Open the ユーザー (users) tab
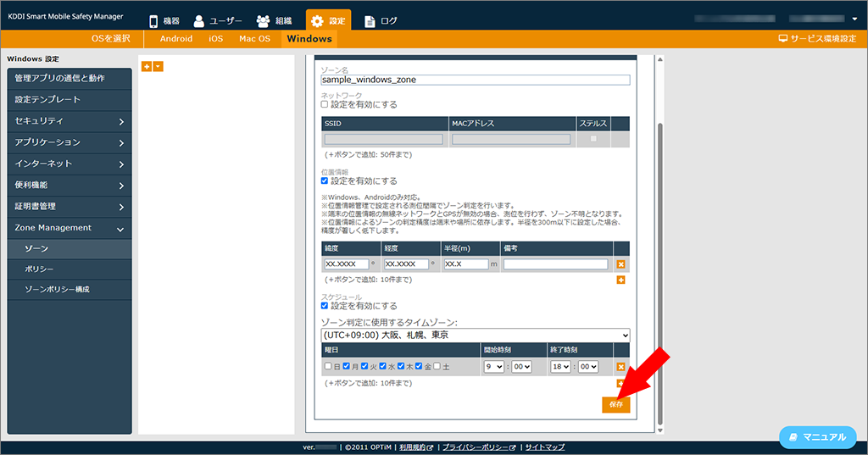 point(218,21)
